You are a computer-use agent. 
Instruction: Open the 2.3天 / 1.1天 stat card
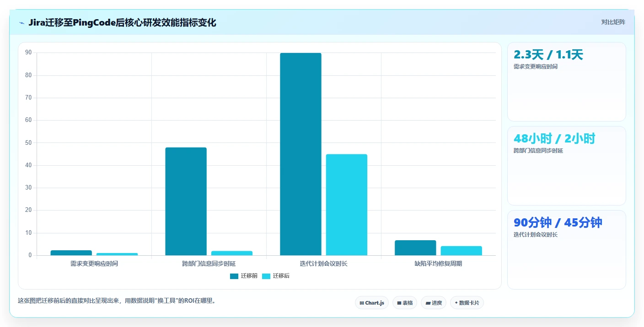(567, 82)
